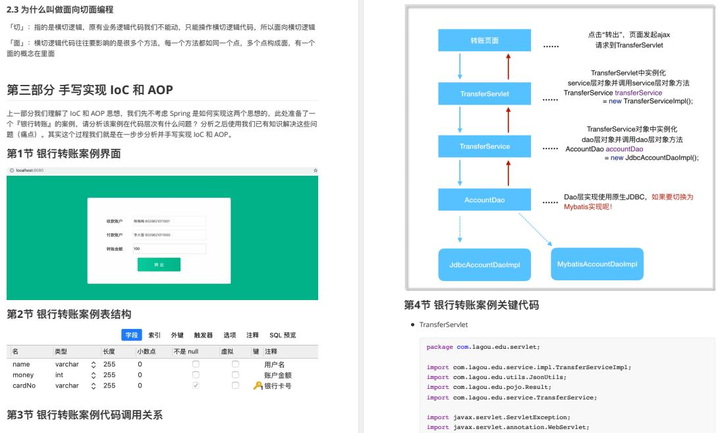Click the 账户金额 comment cell
Image resolution: width=720 pixels, height=433 pixels.
pyautogui.click(x=278, y=375)
